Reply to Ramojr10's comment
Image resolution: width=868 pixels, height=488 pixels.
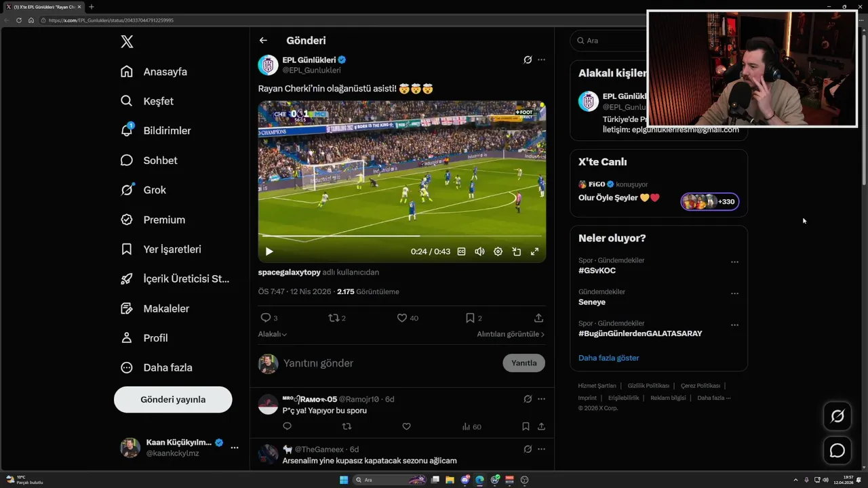click(287, 426)
